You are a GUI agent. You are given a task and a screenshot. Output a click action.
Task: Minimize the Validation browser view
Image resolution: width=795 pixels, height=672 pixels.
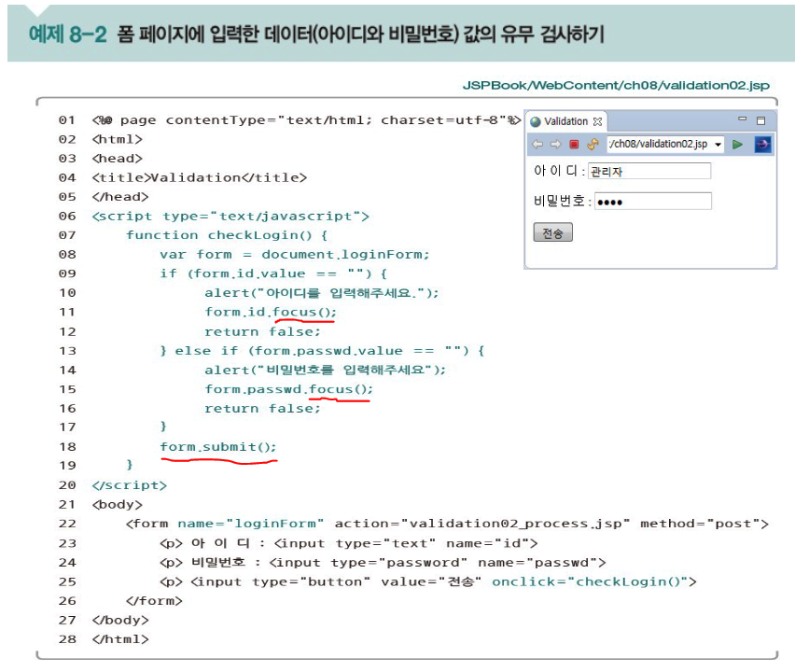point(742,119)
